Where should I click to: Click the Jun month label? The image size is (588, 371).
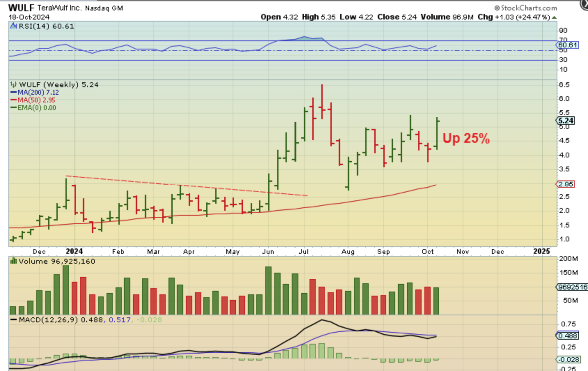pos(268,252)
